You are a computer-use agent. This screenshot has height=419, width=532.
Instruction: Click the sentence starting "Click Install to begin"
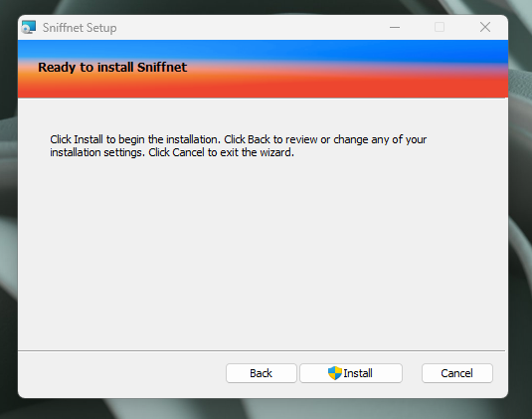[239, 139]
